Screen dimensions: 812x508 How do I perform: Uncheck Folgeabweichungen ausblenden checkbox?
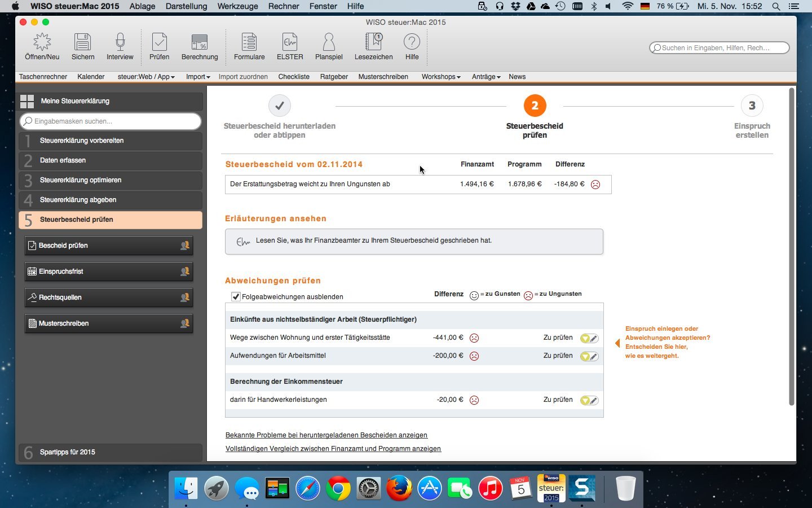(x=236, y=296)
